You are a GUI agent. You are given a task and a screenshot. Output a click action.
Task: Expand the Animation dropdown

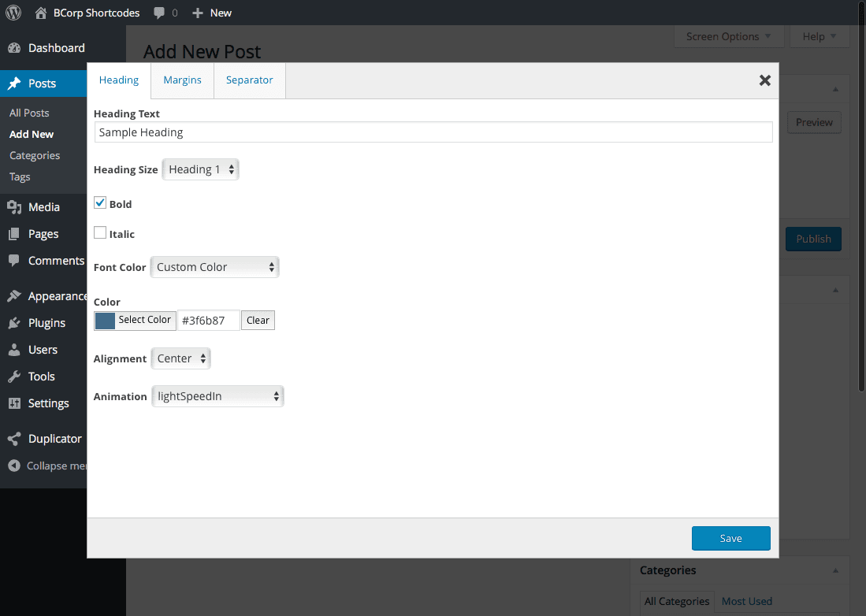pyautogui.click(x=217, y=396)
